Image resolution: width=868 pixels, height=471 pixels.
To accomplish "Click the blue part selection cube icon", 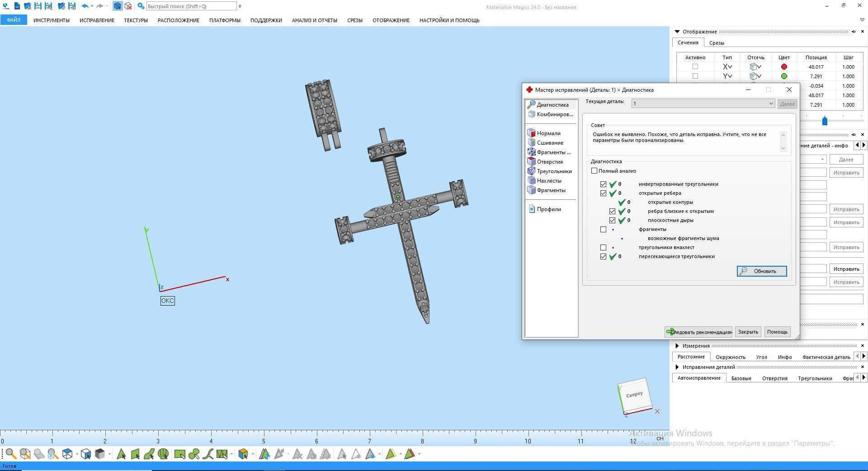I will click(118, 6).
